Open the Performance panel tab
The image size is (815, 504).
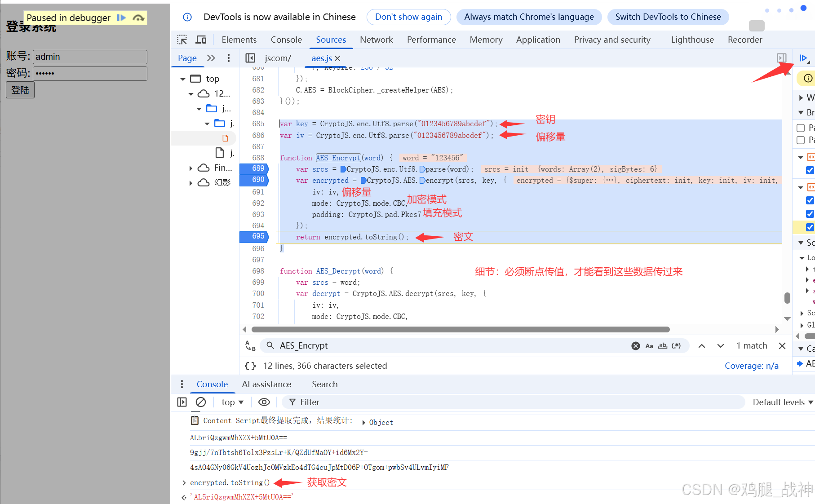[x=431, y=40]
